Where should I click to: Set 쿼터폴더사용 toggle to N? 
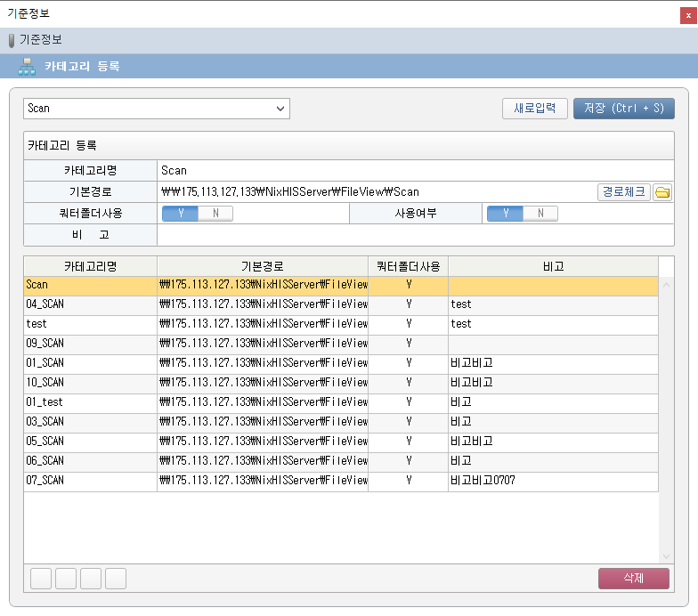[x=215, y=214]
